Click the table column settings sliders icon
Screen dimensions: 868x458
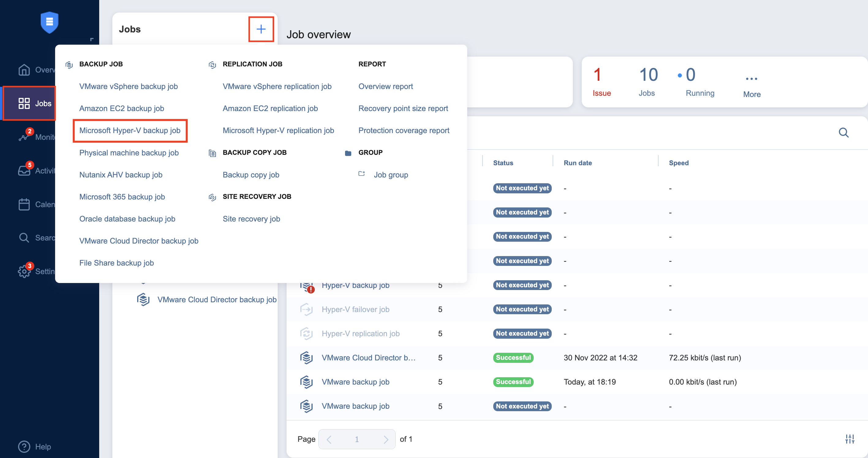(849, 439)
